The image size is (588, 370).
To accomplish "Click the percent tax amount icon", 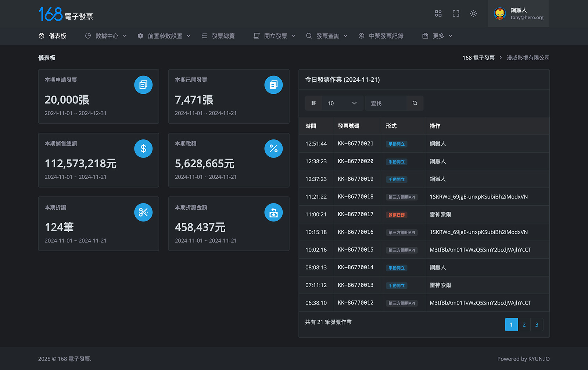I will (273, 149).
